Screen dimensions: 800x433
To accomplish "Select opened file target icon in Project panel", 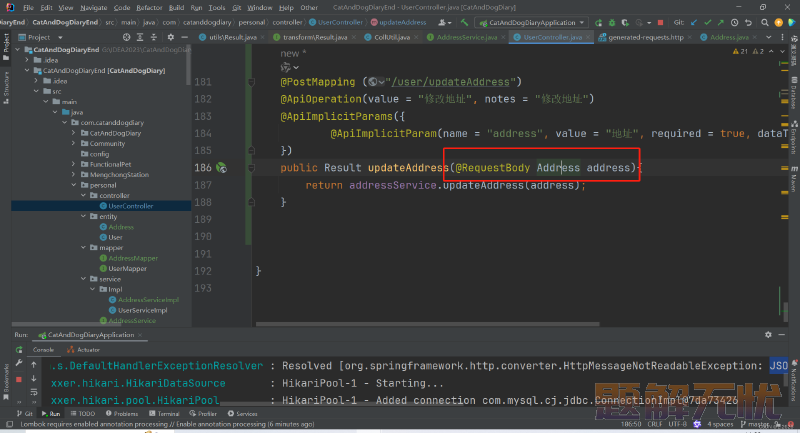I will pos(127,37).
